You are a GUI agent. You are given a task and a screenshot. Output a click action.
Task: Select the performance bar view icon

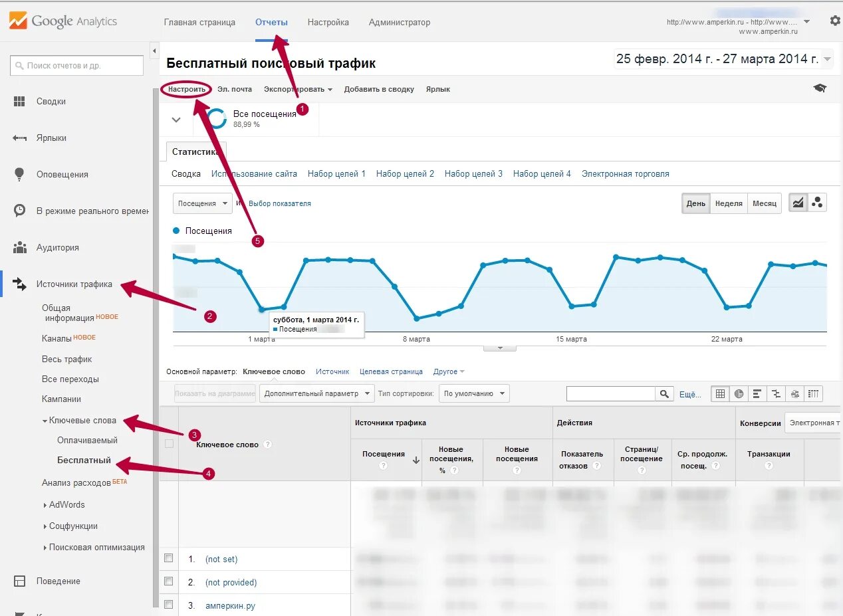pos(757,393)
